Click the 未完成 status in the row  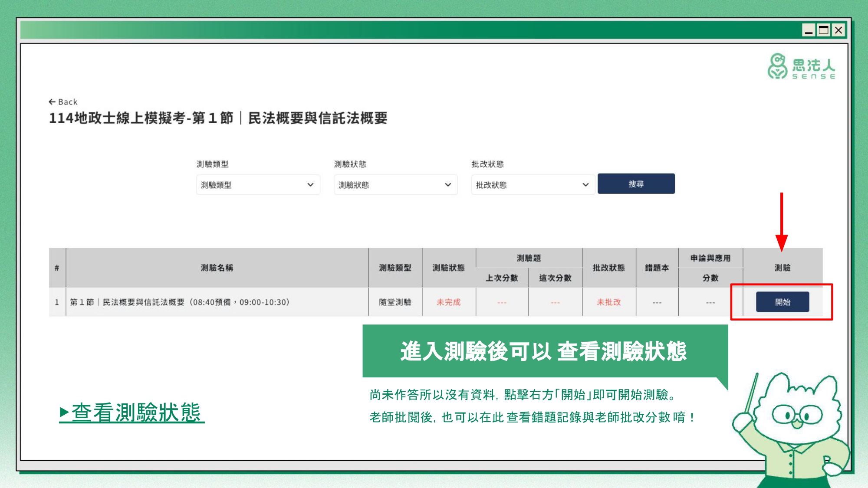[x=448, y=302]
